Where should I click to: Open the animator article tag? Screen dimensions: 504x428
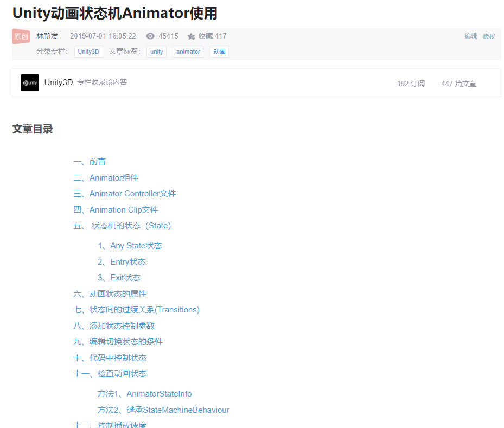point(188,52)
